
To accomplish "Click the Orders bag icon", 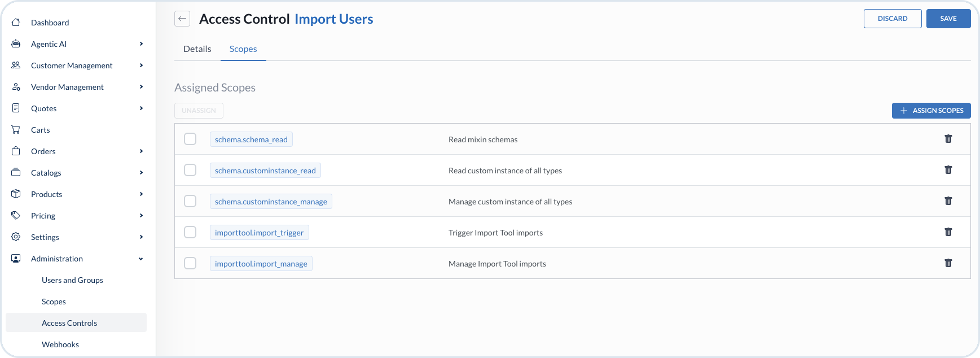I will pyautogui.click(x=16, y=151).
